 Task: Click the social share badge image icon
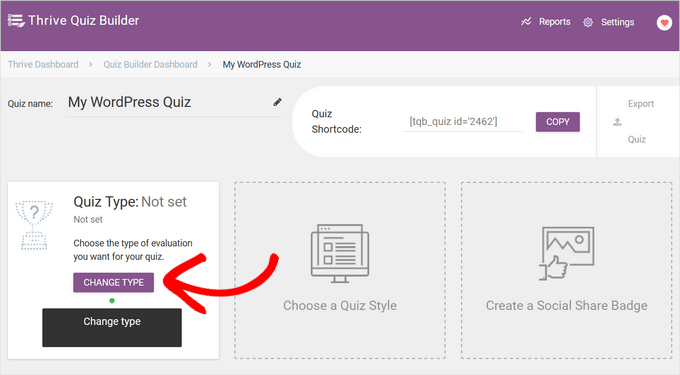(566, 253)
